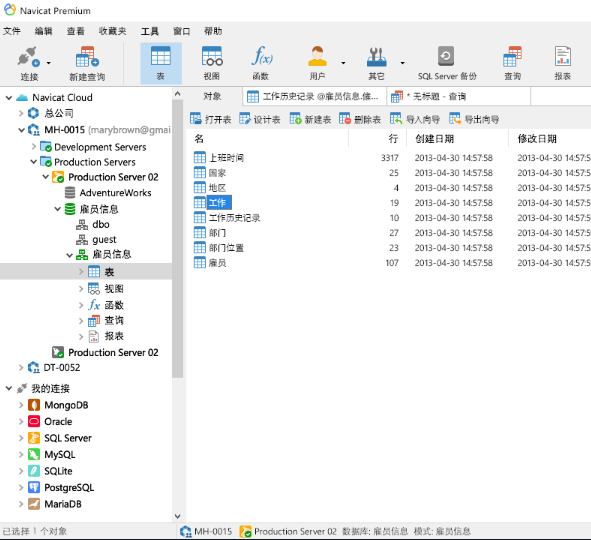Select the 报表 (Report) toolbar icon
The height and width of the screenshot is (540, 591).
pos(562,63)
